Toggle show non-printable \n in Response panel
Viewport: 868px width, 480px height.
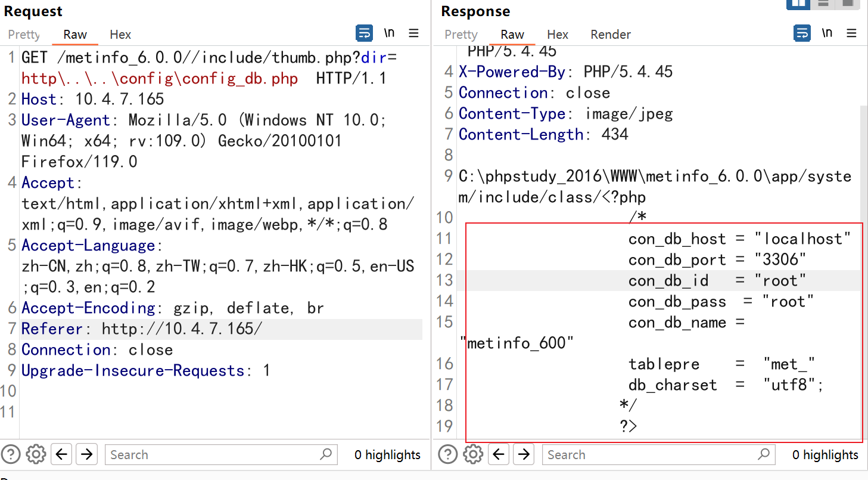(827, 33)
